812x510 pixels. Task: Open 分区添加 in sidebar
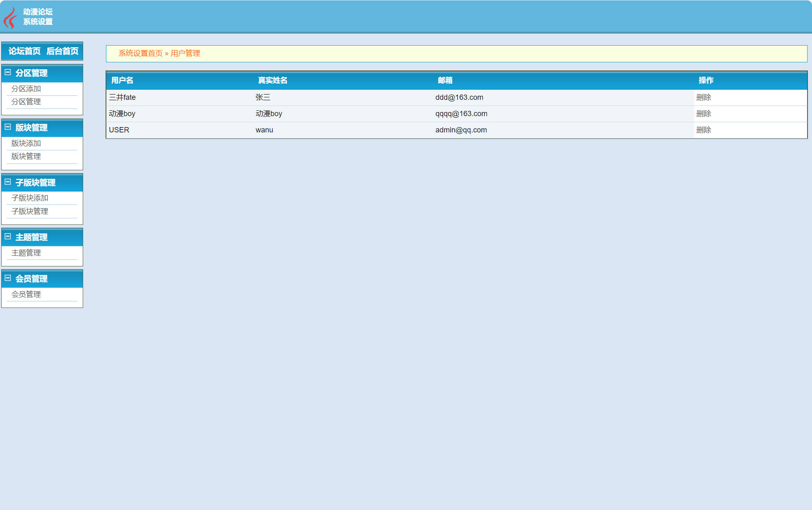(x=26, y=89)
